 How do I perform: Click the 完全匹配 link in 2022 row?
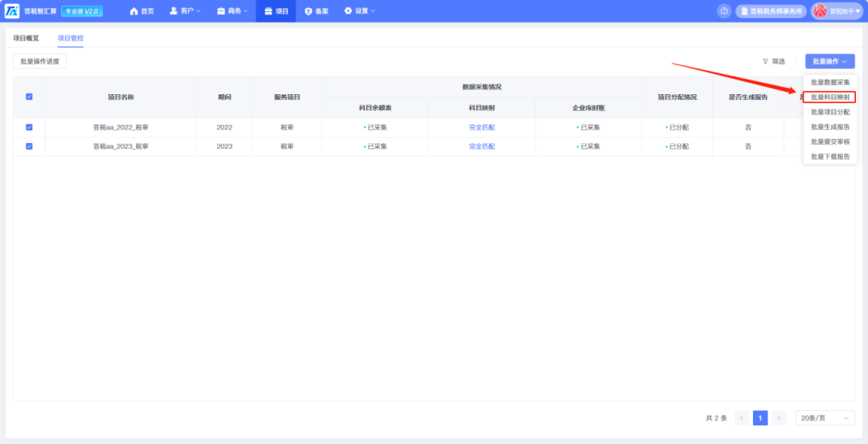click(481, 128)
